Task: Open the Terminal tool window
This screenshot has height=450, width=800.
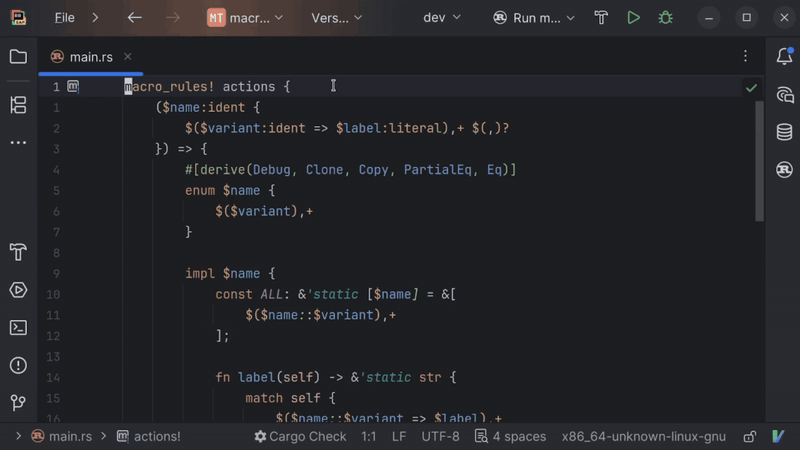Action: pyautogui.click(x=18, y=328)
